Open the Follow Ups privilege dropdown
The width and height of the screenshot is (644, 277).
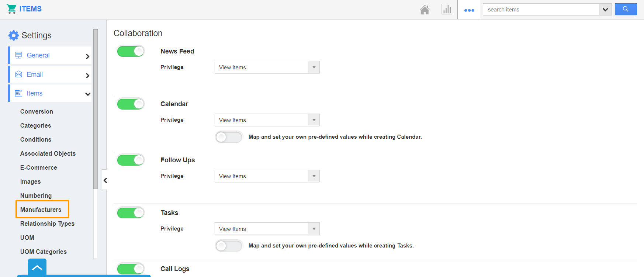tap(267, 176)
